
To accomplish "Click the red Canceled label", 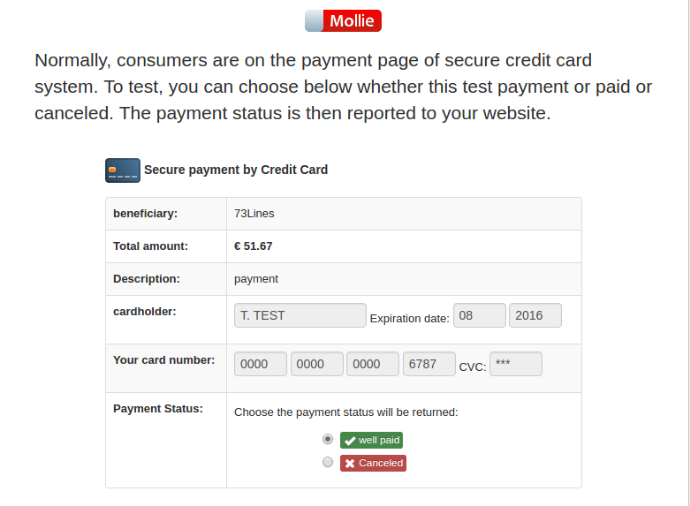I will click(x=373, y=463).
